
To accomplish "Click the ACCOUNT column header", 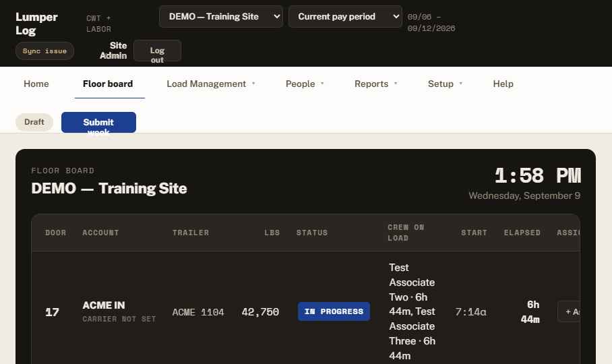I will 100,233.
